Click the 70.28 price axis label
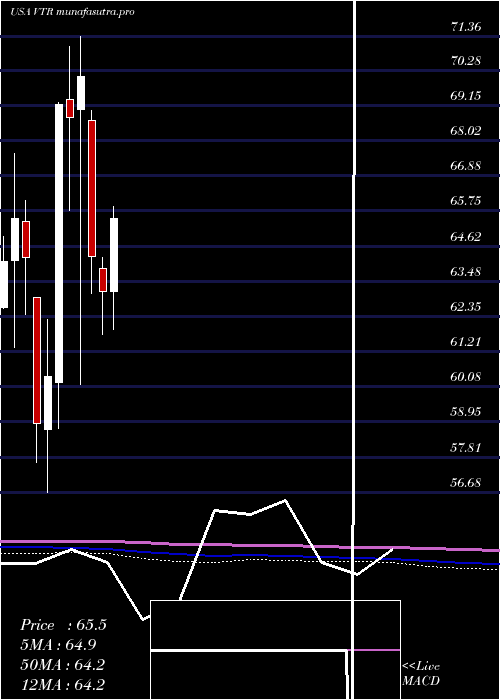This screenshot has width=500, height=700. [x=466, y=60]
